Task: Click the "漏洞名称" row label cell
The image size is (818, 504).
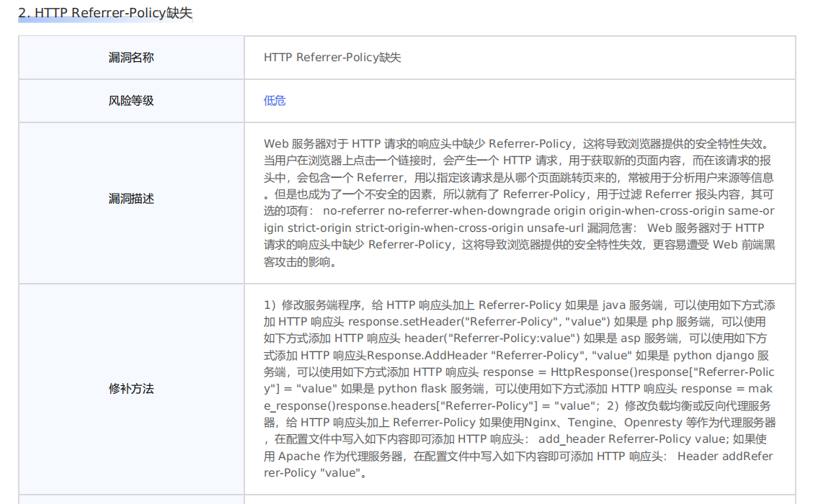Action: (x=131, y=58)
